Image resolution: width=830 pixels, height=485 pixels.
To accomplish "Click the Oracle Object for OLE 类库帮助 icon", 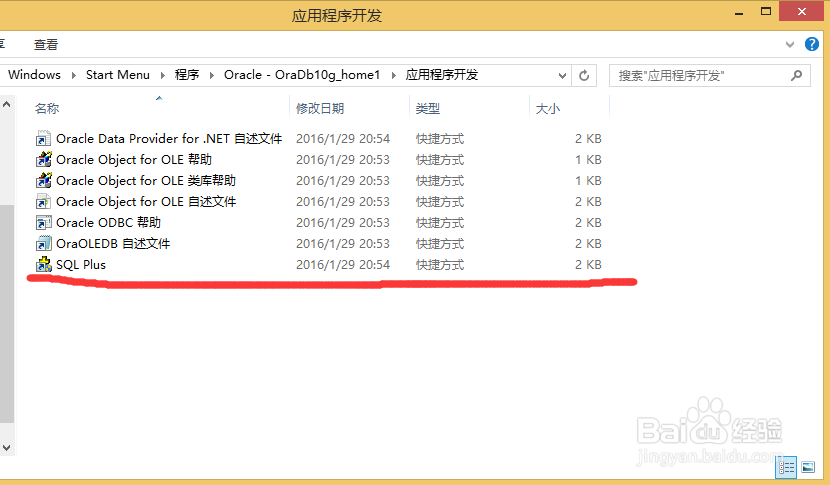I will click(43, 181).
